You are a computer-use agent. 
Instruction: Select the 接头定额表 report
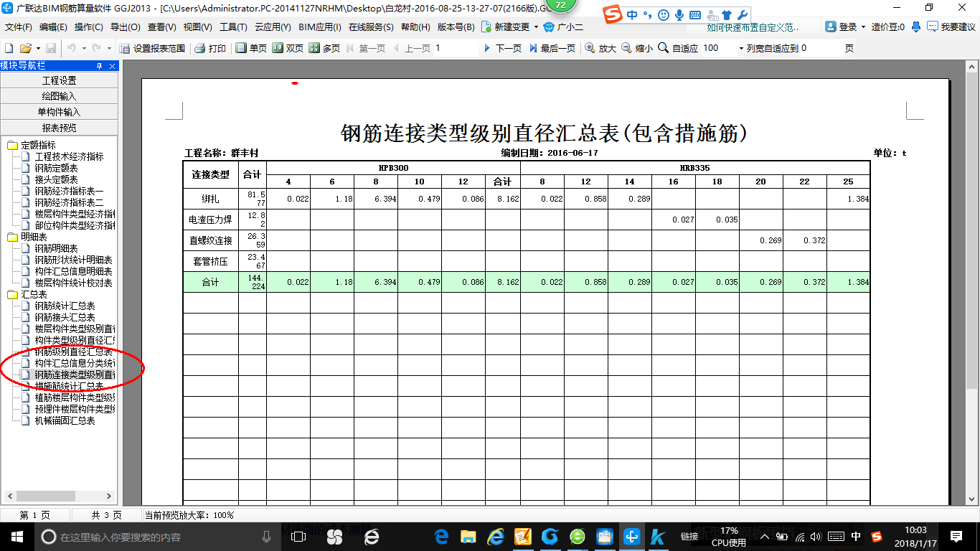point(56,180)
